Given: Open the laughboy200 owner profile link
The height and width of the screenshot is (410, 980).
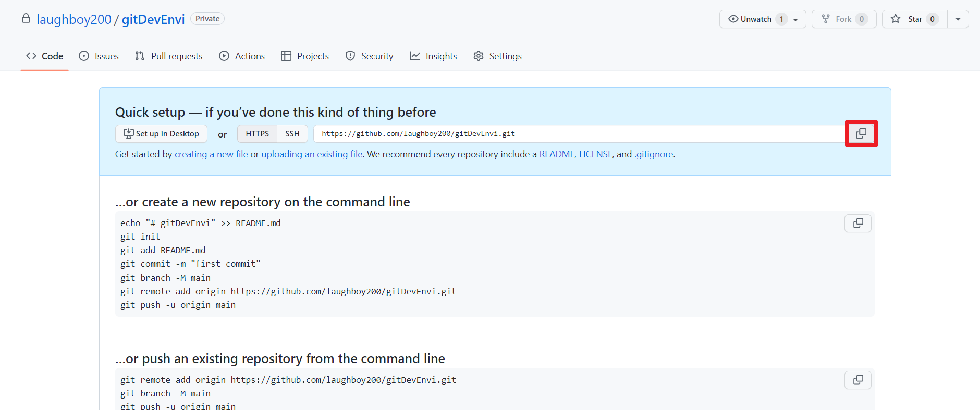Looking at the screenshot, I should point(74,19).
